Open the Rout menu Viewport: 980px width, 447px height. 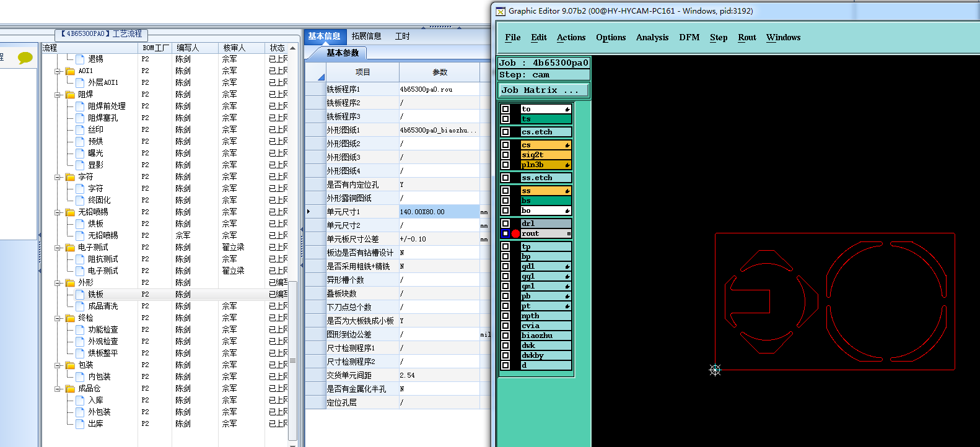coord(747,38)
